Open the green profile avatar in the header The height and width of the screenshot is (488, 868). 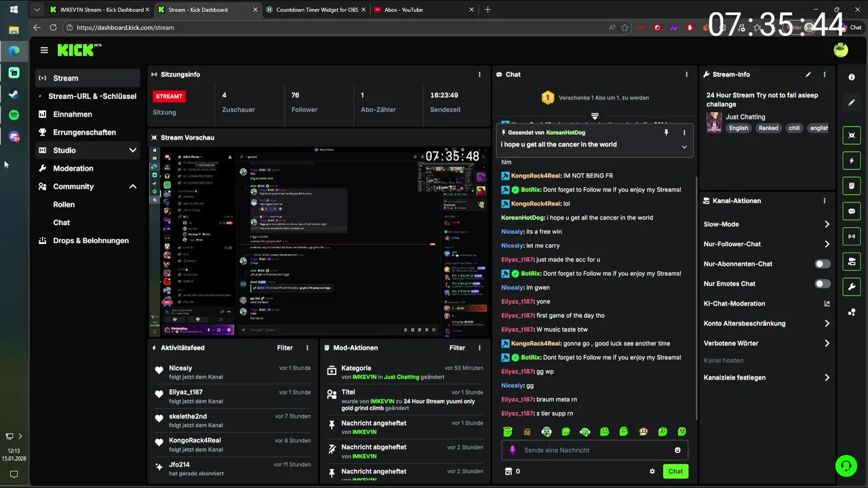841,50
